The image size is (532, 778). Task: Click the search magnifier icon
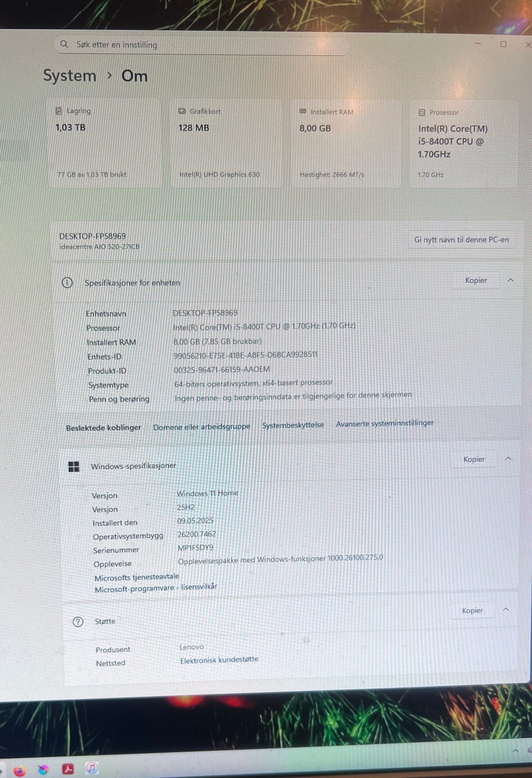tap(64, 44)
